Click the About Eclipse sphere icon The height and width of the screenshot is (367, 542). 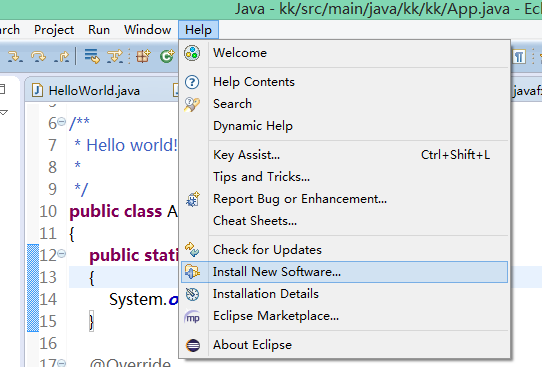[193, 345]
